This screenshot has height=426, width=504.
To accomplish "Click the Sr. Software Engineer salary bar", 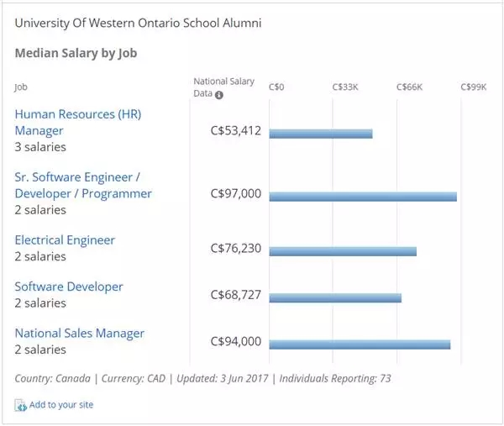I will 363,197.
